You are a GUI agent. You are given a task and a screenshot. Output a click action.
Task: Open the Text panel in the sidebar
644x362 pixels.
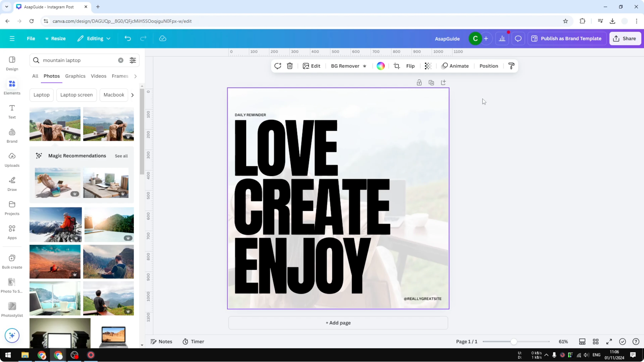[12, 111]
